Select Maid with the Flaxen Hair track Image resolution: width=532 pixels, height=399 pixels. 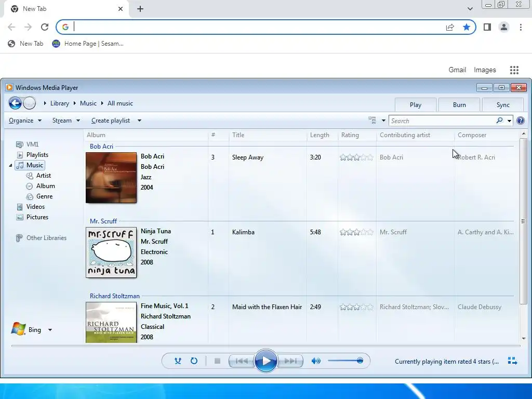[x=267, y=307]
